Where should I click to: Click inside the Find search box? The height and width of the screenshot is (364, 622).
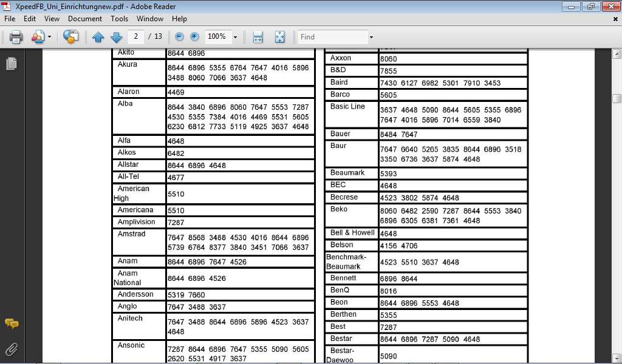pos(332,37)
